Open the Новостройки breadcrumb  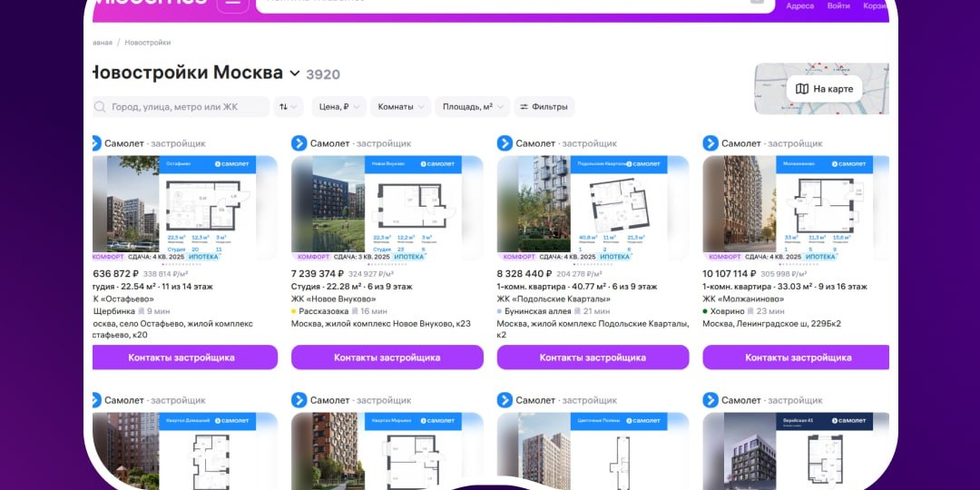tap(148, 43)
